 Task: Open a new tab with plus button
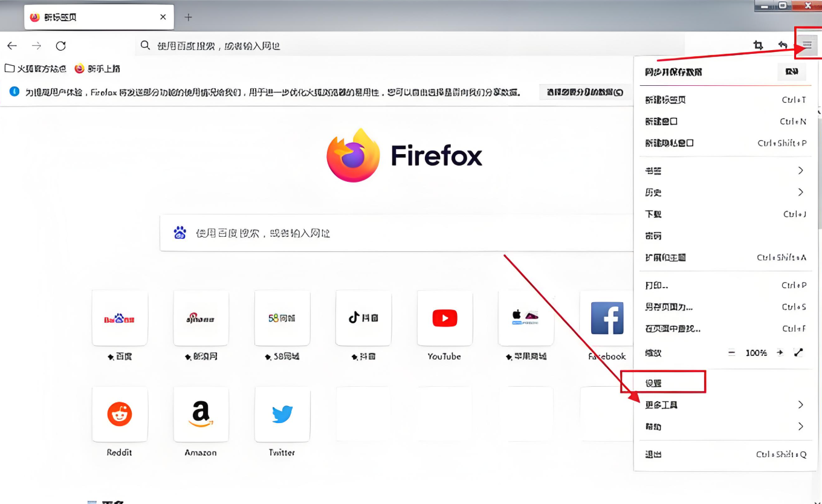[188, 17]
